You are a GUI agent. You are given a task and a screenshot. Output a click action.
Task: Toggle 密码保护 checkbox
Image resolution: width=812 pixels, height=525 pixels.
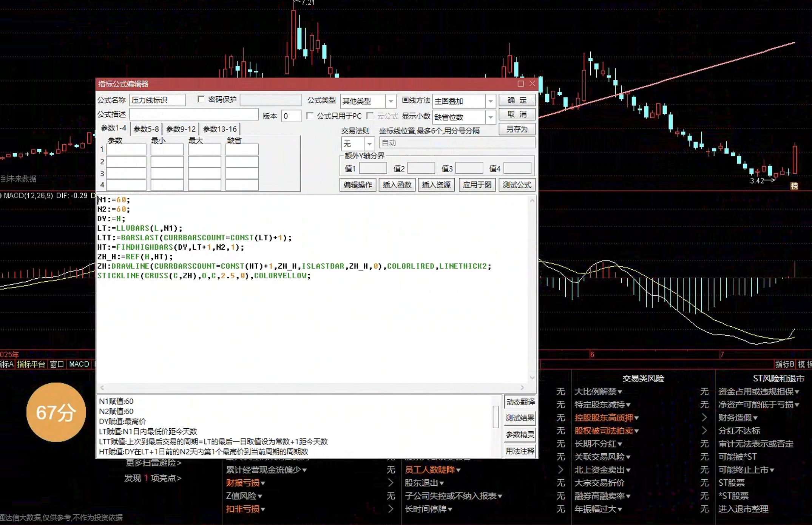(201, 99)
